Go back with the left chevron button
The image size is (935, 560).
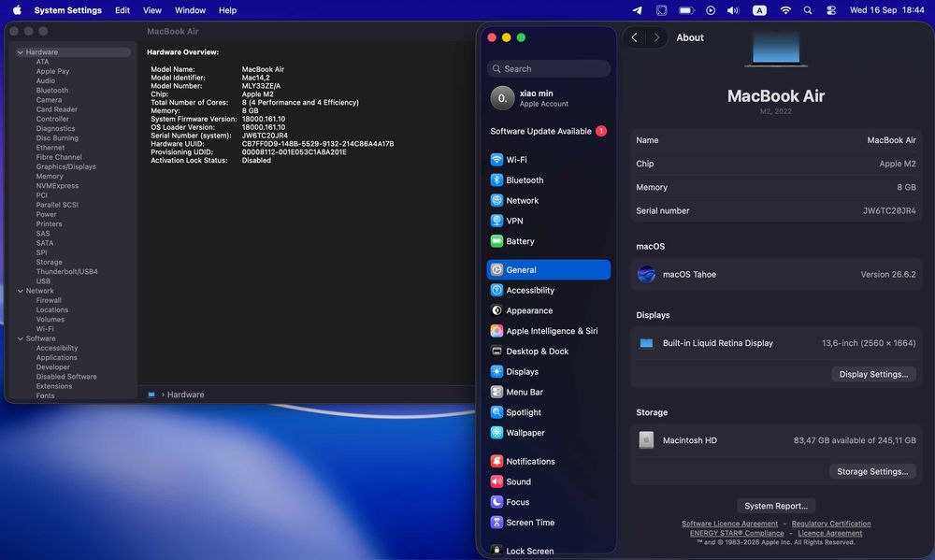coord(635,37)
